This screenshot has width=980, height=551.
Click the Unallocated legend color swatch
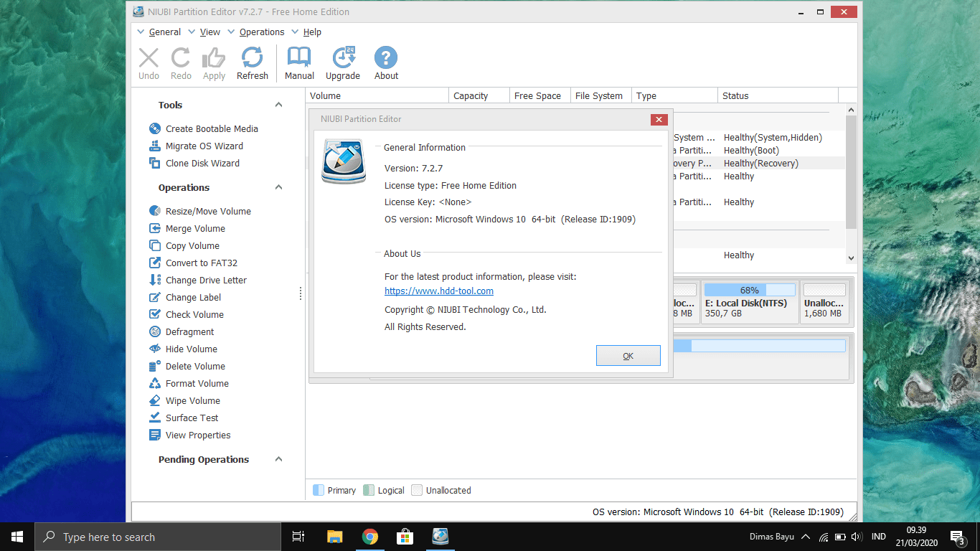point(417,490)
